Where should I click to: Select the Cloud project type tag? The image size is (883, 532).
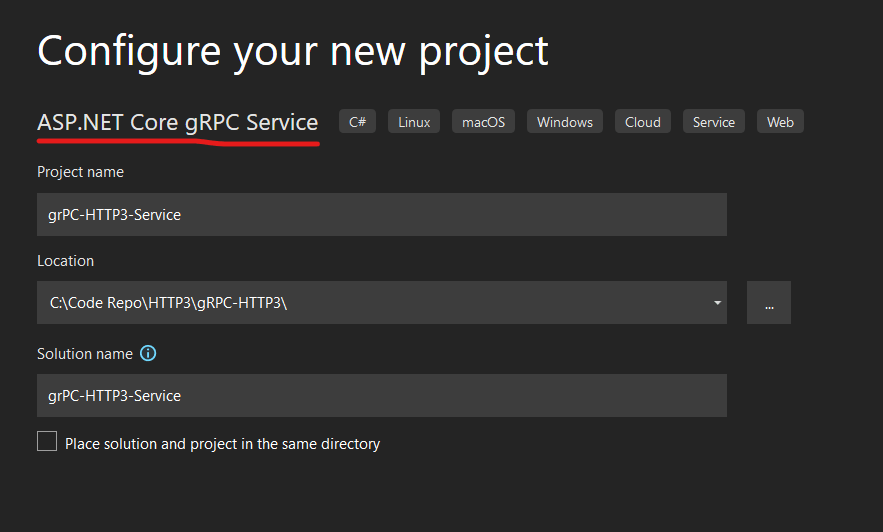click(642, 122)
